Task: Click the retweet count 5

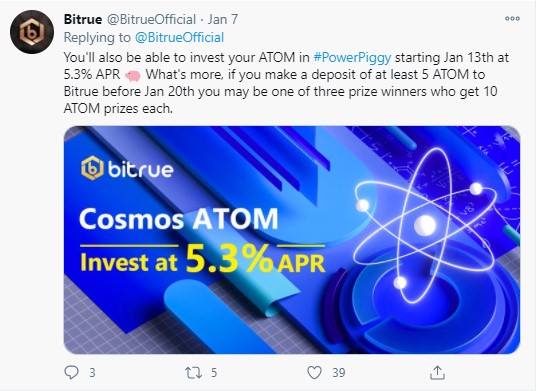Action: tap(214, 373)
